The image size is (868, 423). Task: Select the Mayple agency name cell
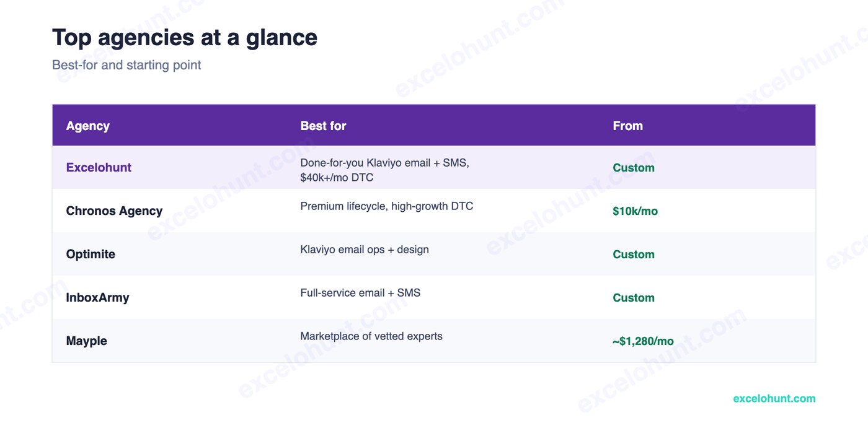[x=86, y=341]
